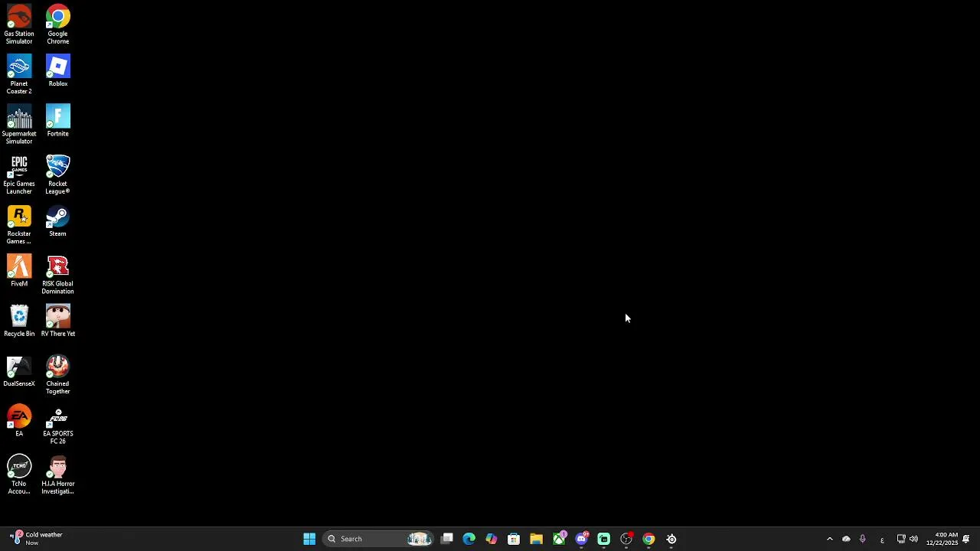Select the Rocket League desktop icon

57,174
